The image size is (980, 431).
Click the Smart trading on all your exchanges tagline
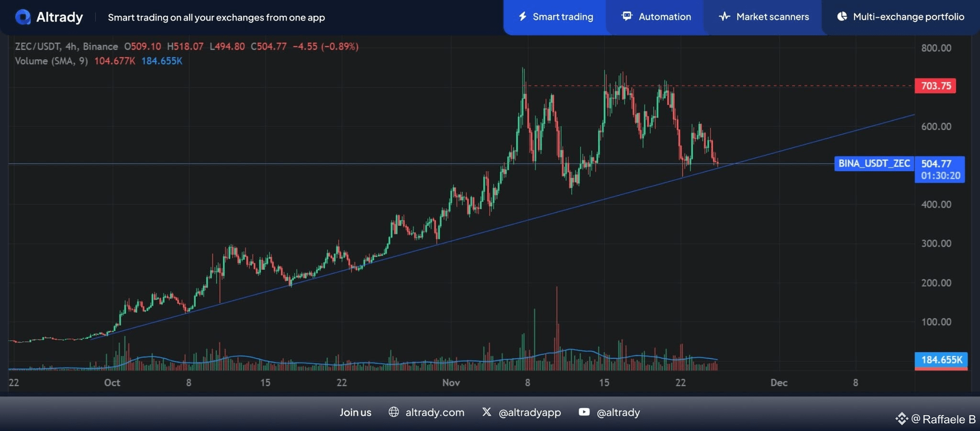coord(216,18)
